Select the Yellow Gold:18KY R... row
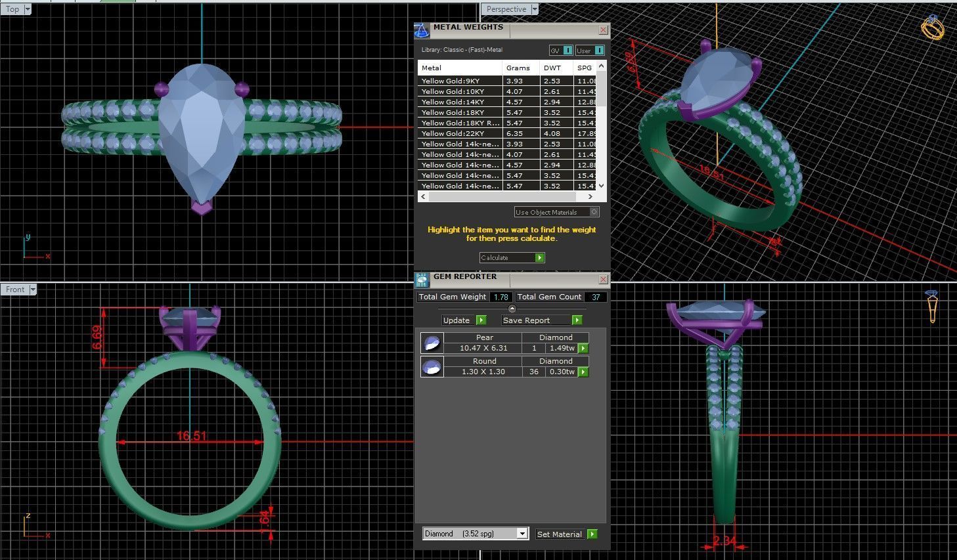957x560 pixels. click(507, 123)
